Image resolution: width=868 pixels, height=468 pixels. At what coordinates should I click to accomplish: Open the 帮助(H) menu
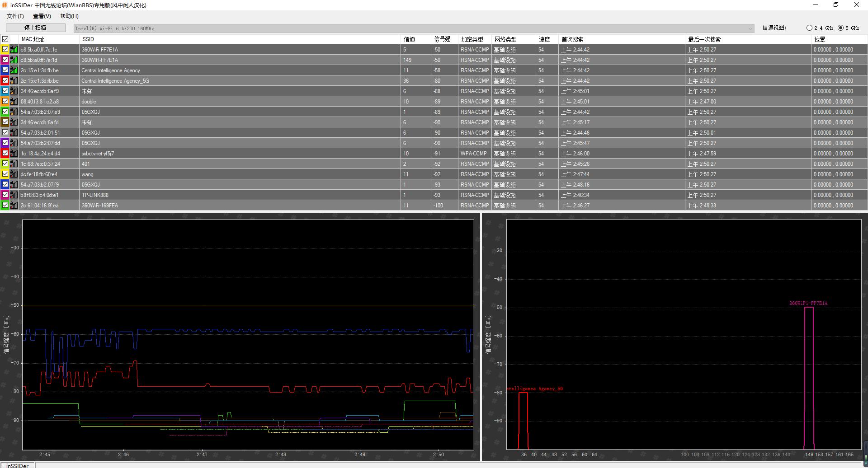point(69,16)
